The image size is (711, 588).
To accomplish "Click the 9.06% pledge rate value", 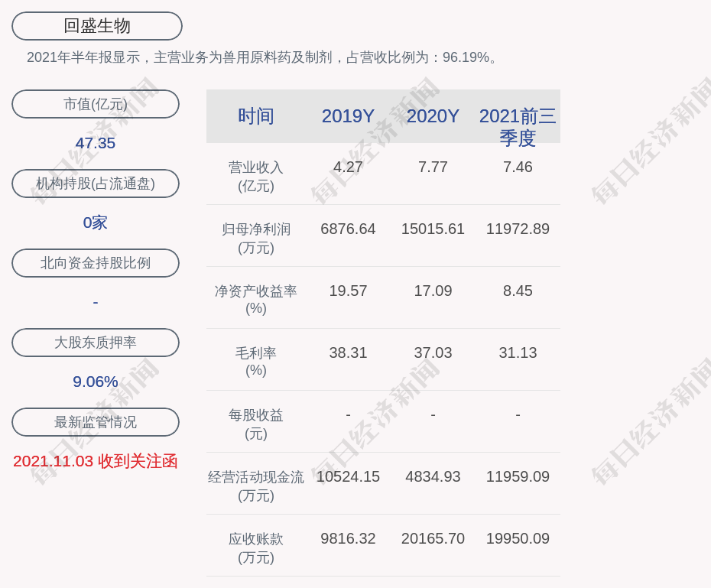I will (x=96, y=382).
